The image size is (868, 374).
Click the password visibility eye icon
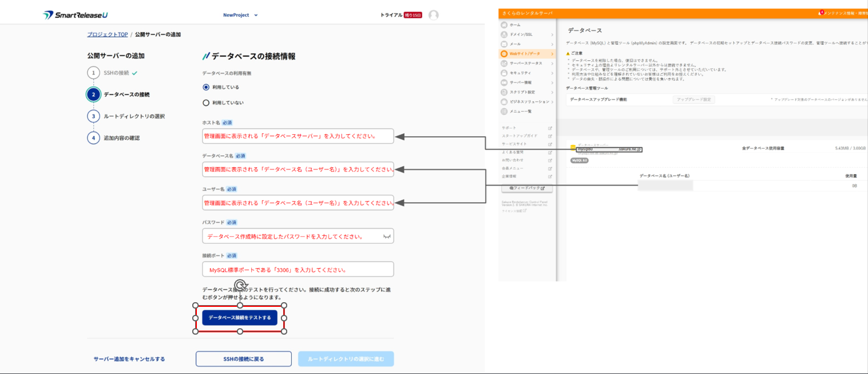tap(387, 237)
